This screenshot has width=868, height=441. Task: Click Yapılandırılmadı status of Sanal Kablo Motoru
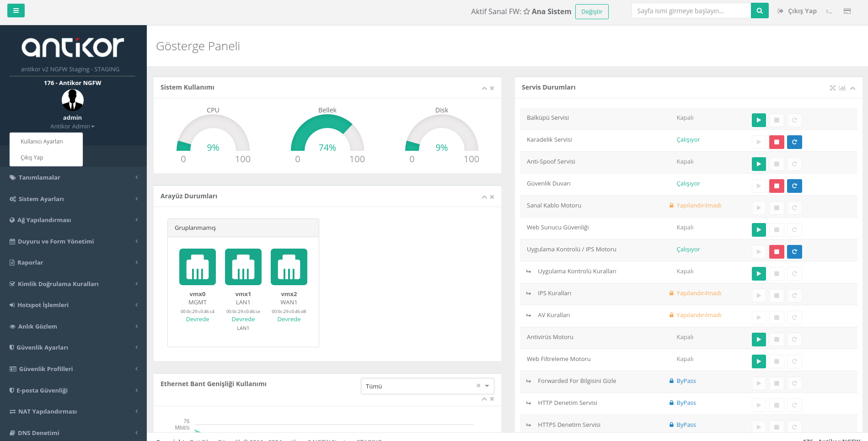click(x=696, y=205)
